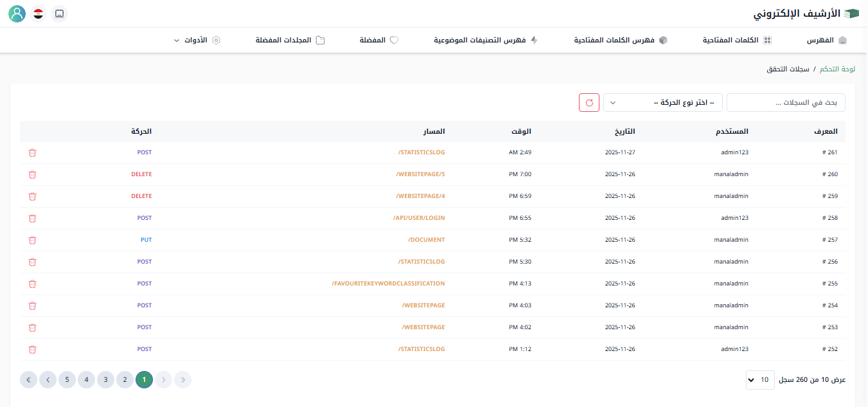Click the red refresh logs button

(589, 103)
